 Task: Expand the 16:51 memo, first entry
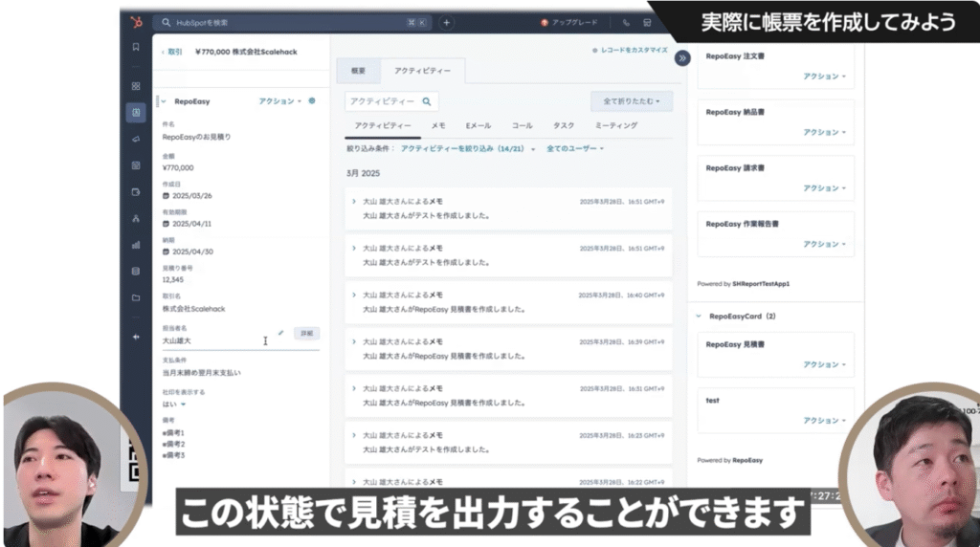354,201
